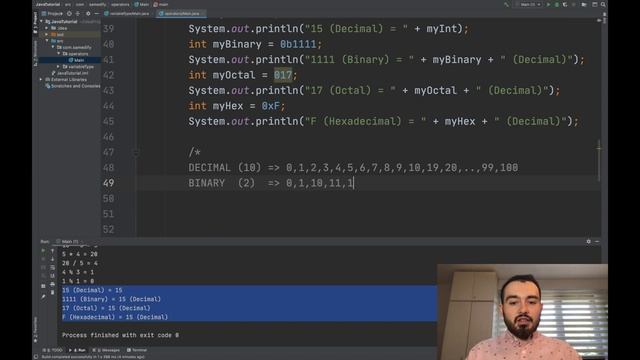640x360 pixels.
Task: Click the Search Everywhere magnifier icon
Action: (603, 4)
